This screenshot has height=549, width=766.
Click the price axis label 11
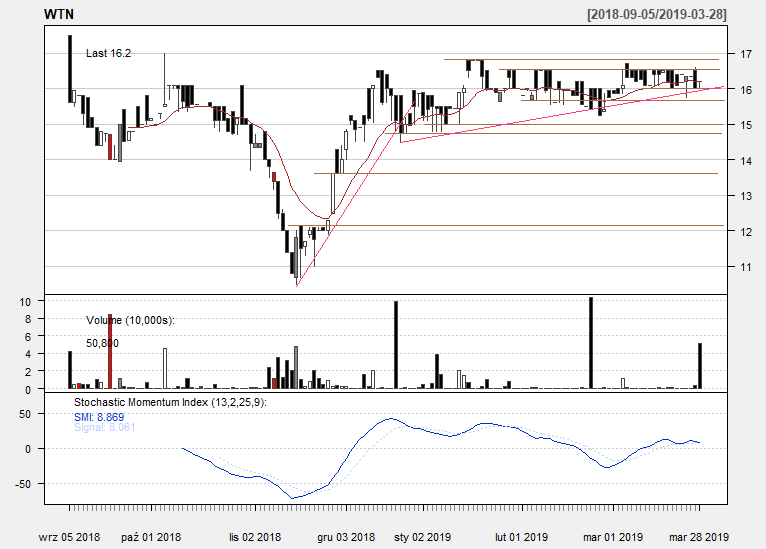click(x=745, y=267)
